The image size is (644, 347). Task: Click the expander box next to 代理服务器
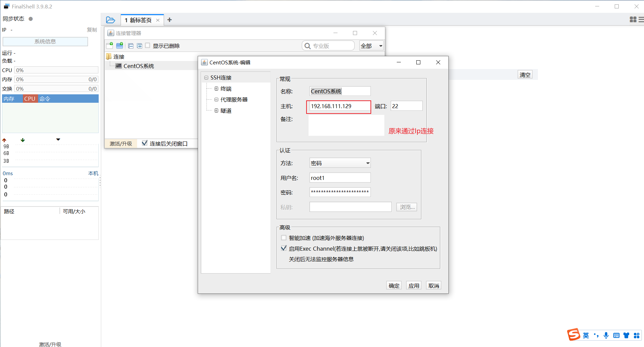(x=216, y=100)
